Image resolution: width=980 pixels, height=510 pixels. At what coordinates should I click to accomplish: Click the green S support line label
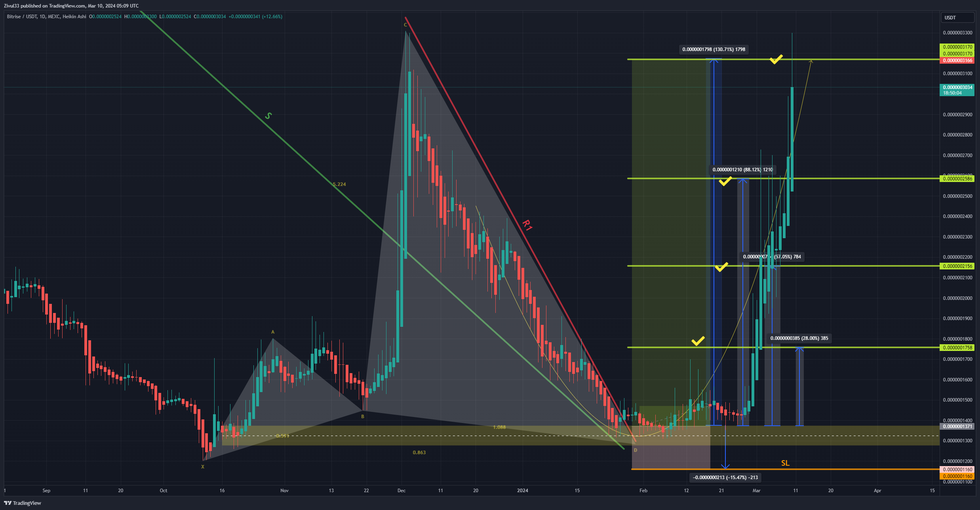tap(268, 116)
